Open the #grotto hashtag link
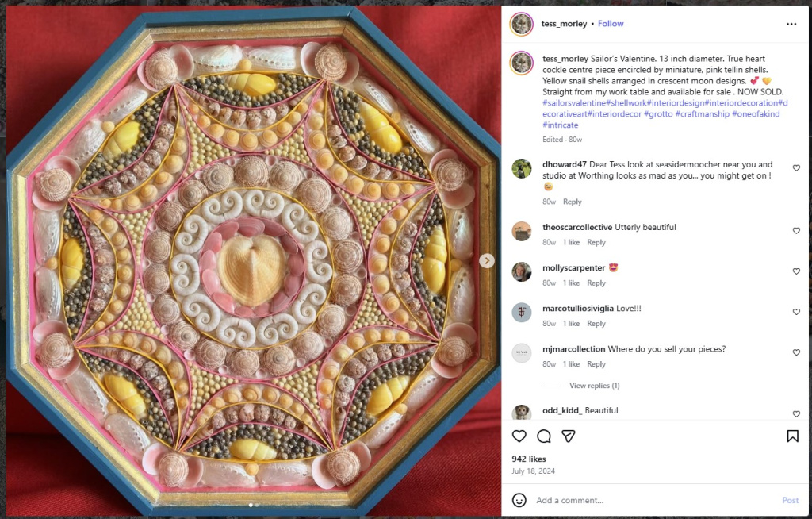The height and width of the screenshot is (519, 812). (657, 114)
